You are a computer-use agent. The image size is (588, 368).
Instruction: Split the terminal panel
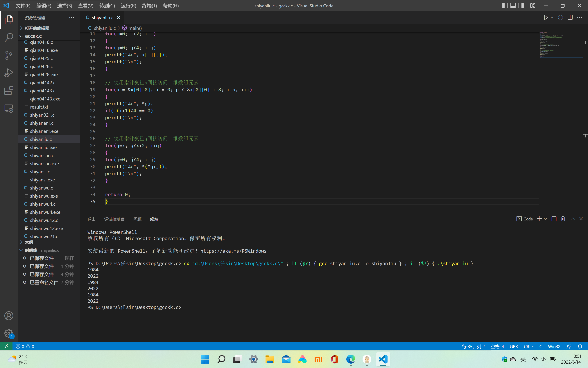coord(554,219)
